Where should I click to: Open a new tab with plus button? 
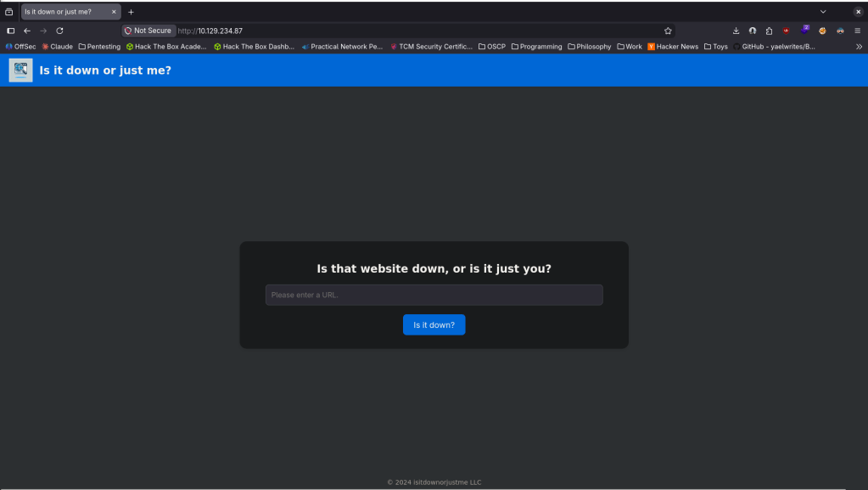[x=131, y=12]
